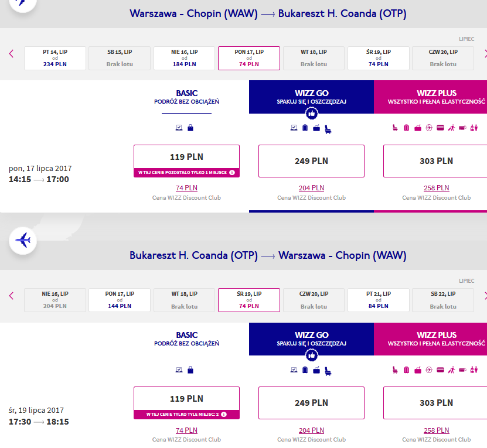Click the two-person check-in desk icon under outbound WIZZ PLUS
The height and width of the screenshot is (448, 487).
(x=474, y=128)
